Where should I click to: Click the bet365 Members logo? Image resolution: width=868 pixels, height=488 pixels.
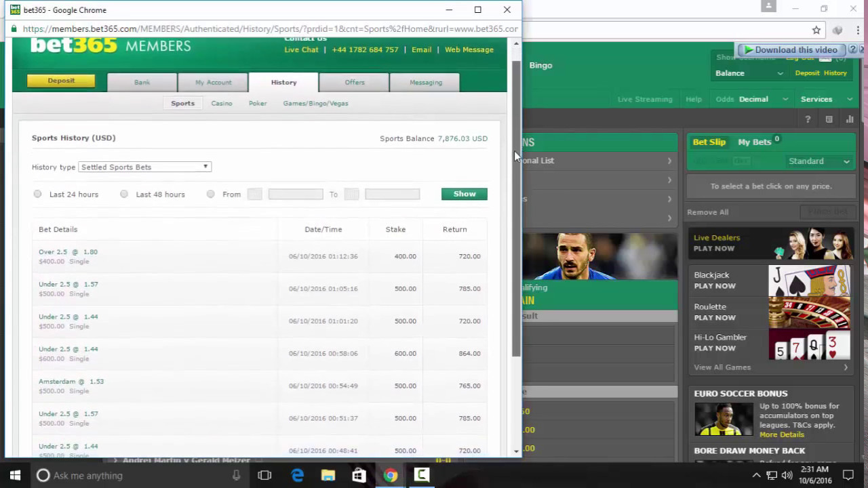coord(111,46)
